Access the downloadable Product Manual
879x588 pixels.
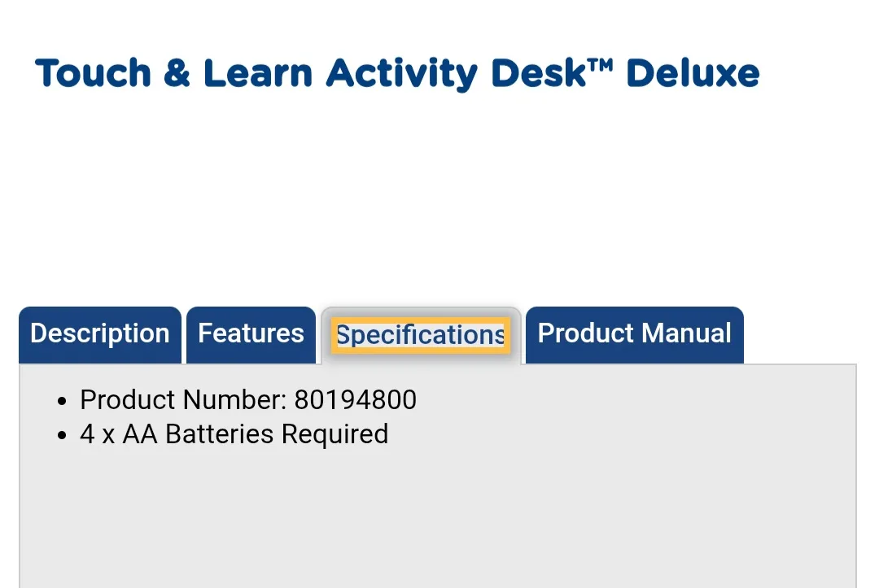634,333
